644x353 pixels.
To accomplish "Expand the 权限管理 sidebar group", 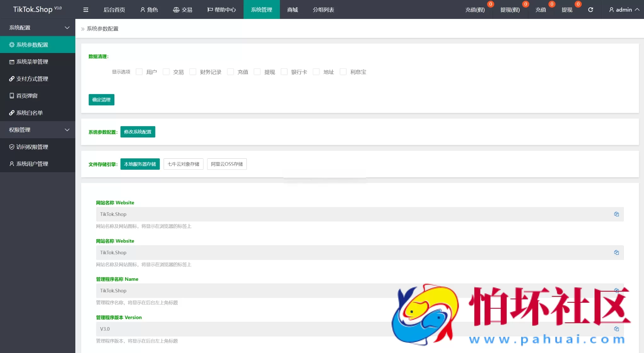I will coord(38,130).
